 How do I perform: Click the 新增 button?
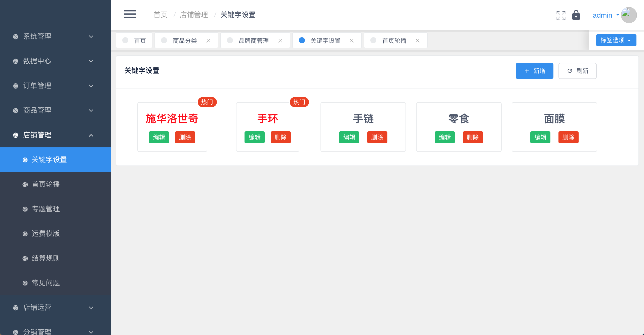(534, 71)
